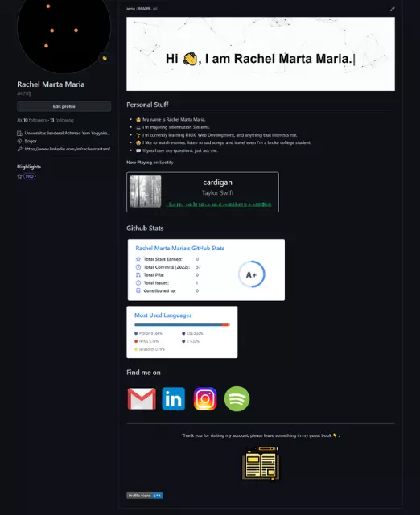Open the 13 following link
420x515 pixels.
(x=62, y=120)
